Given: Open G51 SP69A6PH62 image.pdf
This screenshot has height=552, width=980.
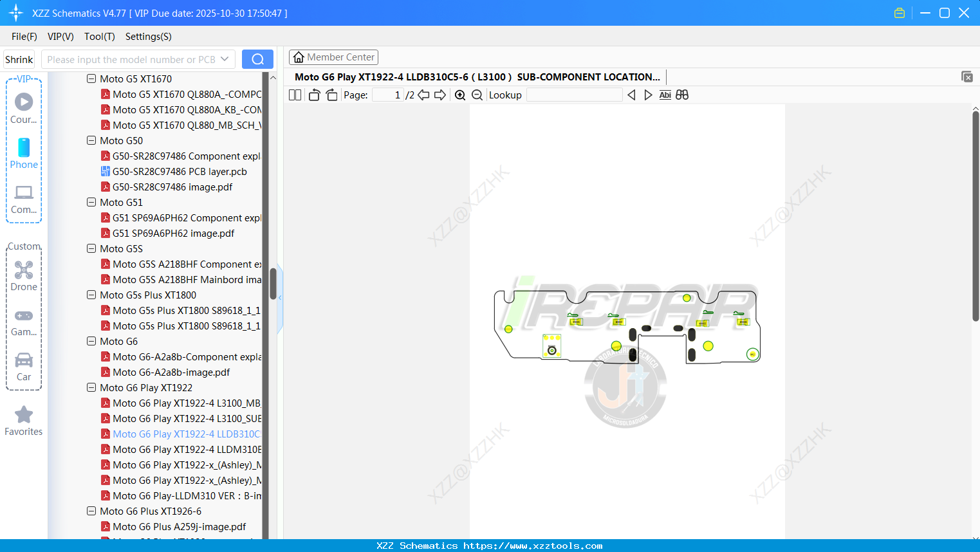Looking at the screenshot, I should click(173, 234).
